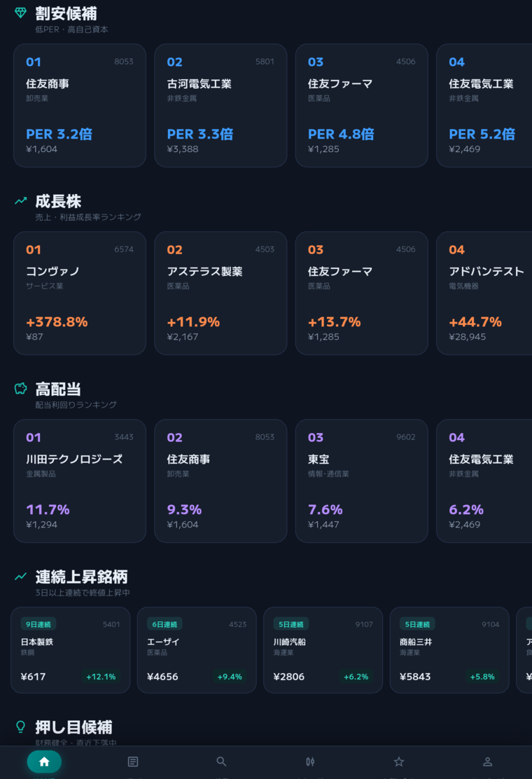Click stock code 9602 on 東宝 card

[405, 437]
